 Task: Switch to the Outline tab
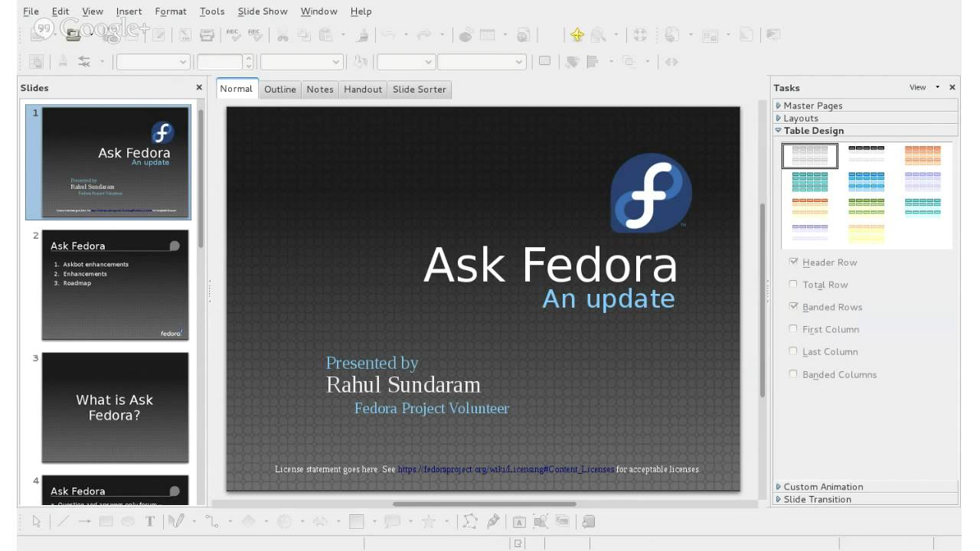280,90
